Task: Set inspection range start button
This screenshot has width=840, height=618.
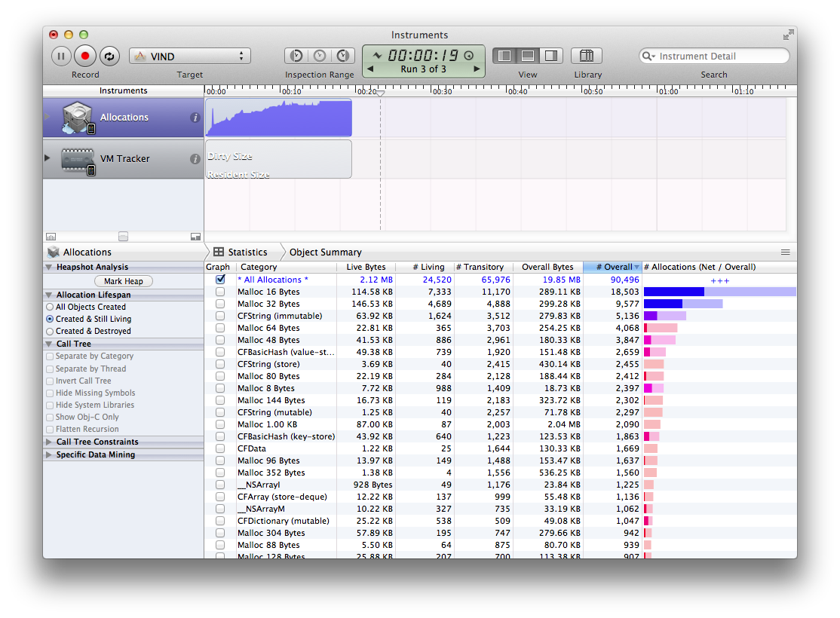Action: (296, 56)
